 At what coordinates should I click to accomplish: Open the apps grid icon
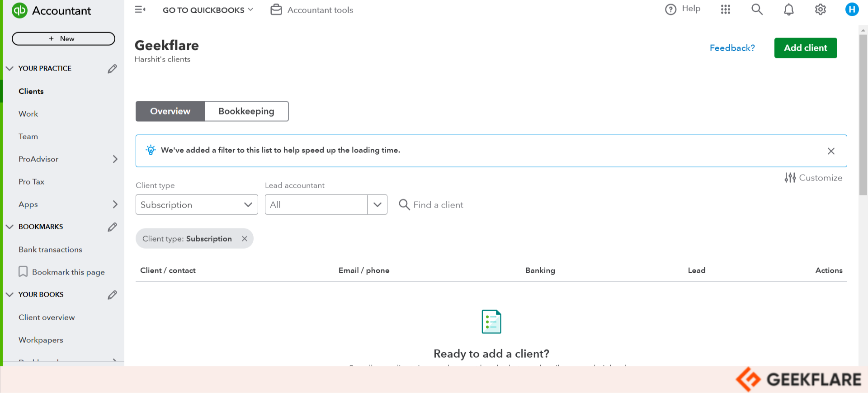coord(726,9)
